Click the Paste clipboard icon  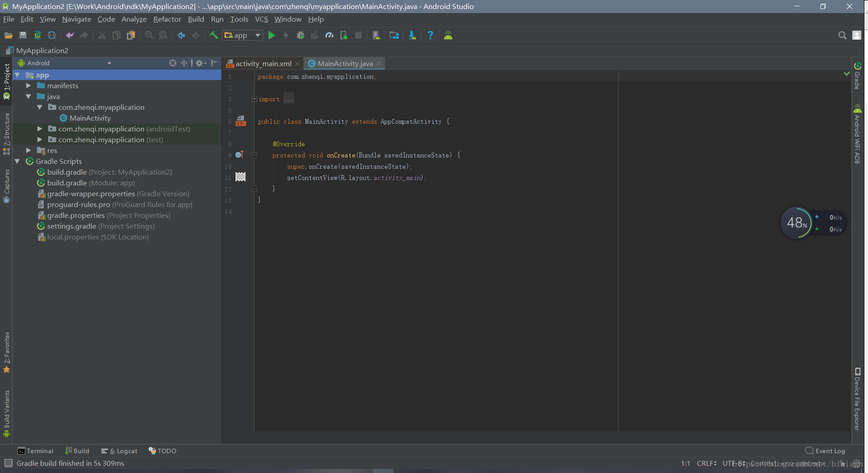pyautogui.click(x=131, y=35)
